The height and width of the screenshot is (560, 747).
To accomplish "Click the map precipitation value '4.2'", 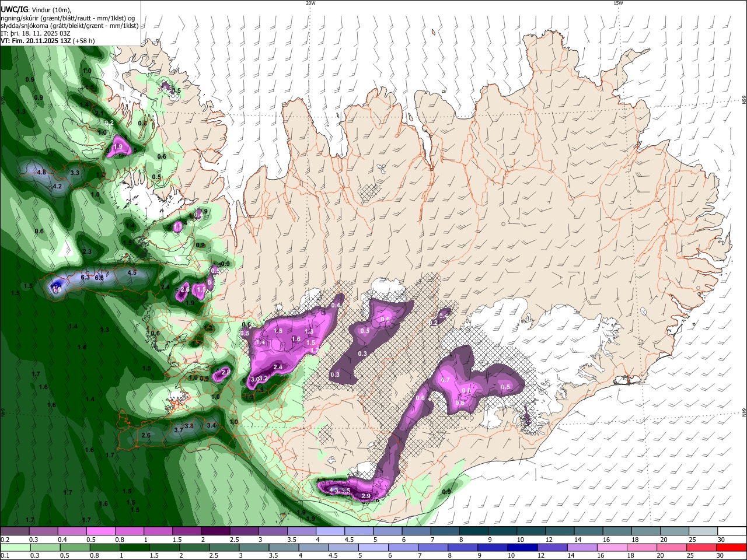I will (x=57, y=187).
